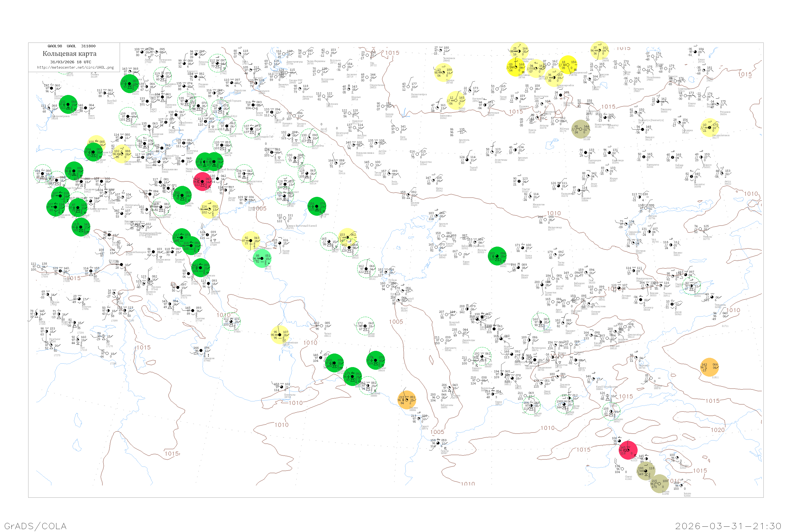Select red station marker near Saidu Sharif

point(628,450)
